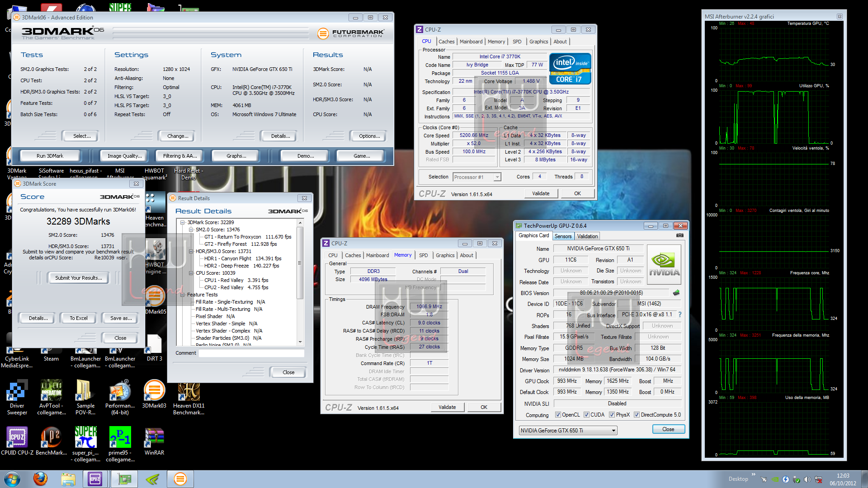Click the Desktop toolbar in the taskbar
The height and width of the screenshot is (488, 868).
click(738, 479)
